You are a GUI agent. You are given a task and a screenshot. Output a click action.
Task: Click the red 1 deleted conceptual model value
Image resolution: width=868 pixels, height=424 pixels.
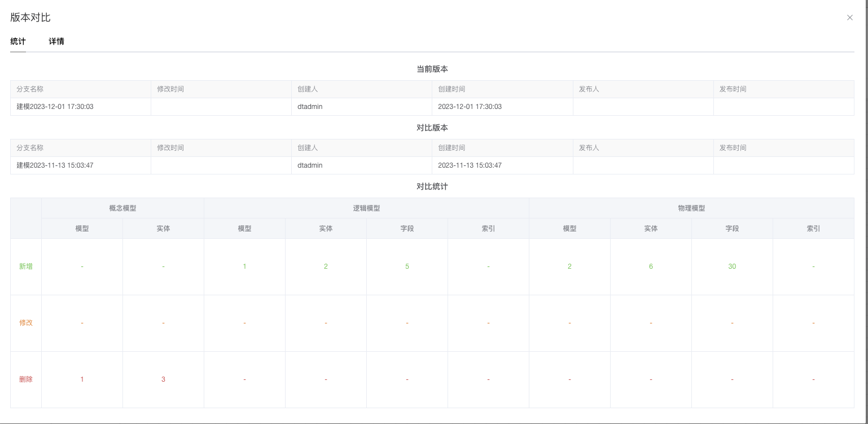(82, 379)
